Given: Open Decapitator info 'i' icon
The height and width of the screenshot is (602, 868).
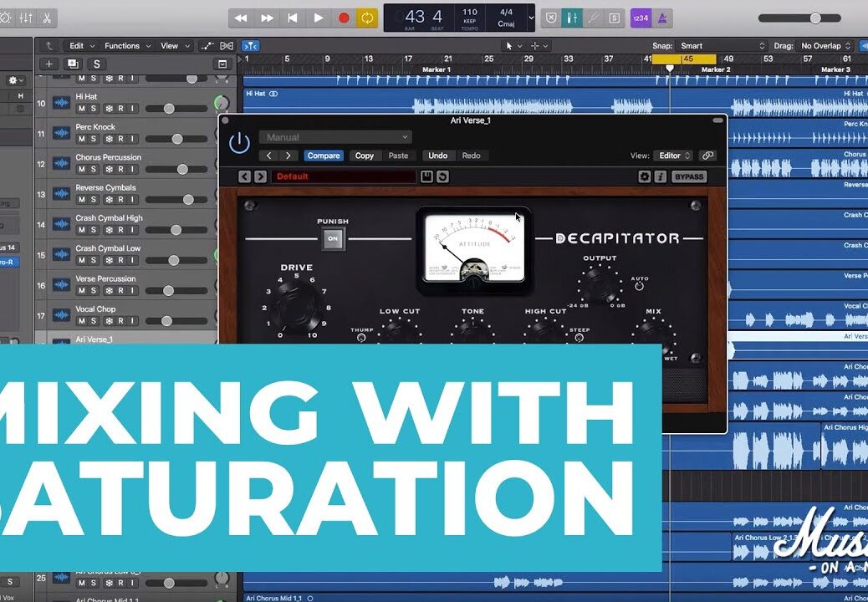Looking at the screenshot, I should (661, 176).
